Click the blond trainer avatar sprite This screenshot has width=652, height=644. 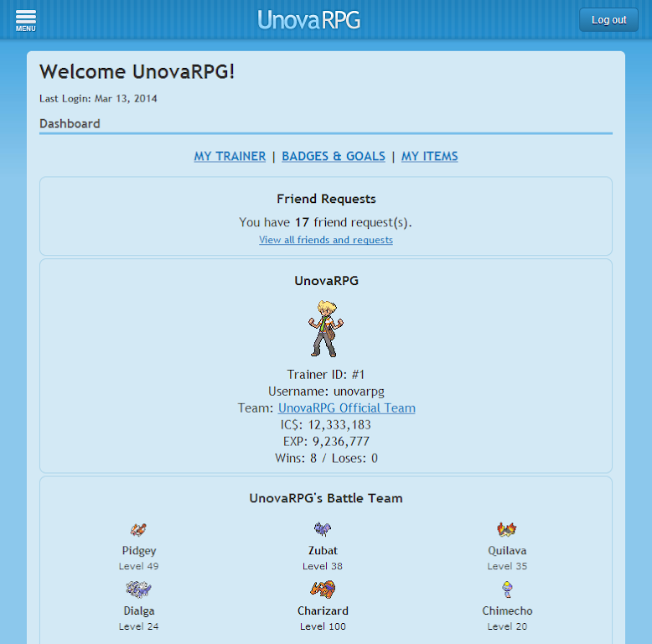click(326, 329)
